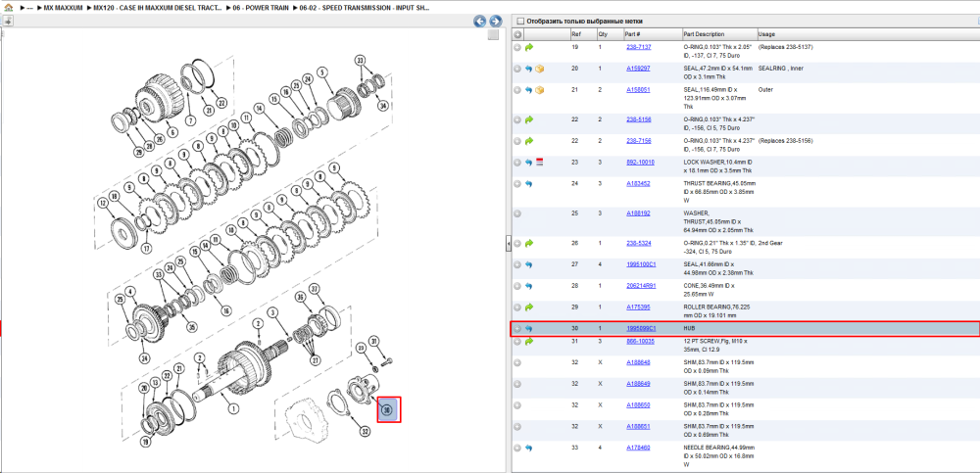Add washer A188192 using its plus icon
This screenshot has width=980, height=473.
click(x=517, y=213)
